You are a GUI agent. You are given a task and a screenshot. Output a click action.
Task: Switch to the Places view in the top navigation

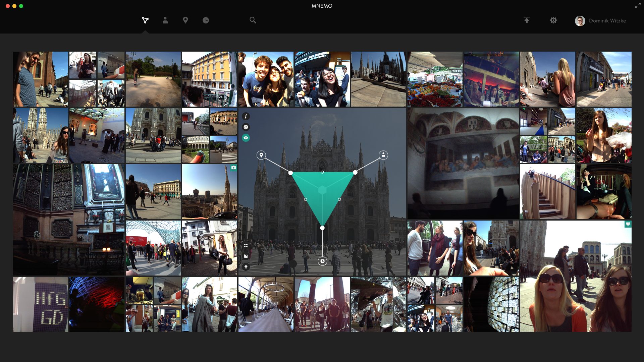coord(185,20)
